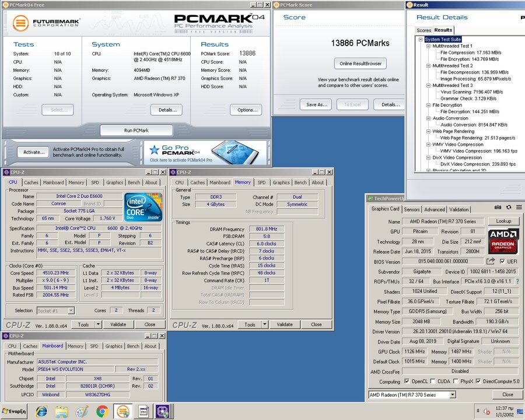525x420 pixels.
Task: Click the network tray icon
Action: point(520,412)
